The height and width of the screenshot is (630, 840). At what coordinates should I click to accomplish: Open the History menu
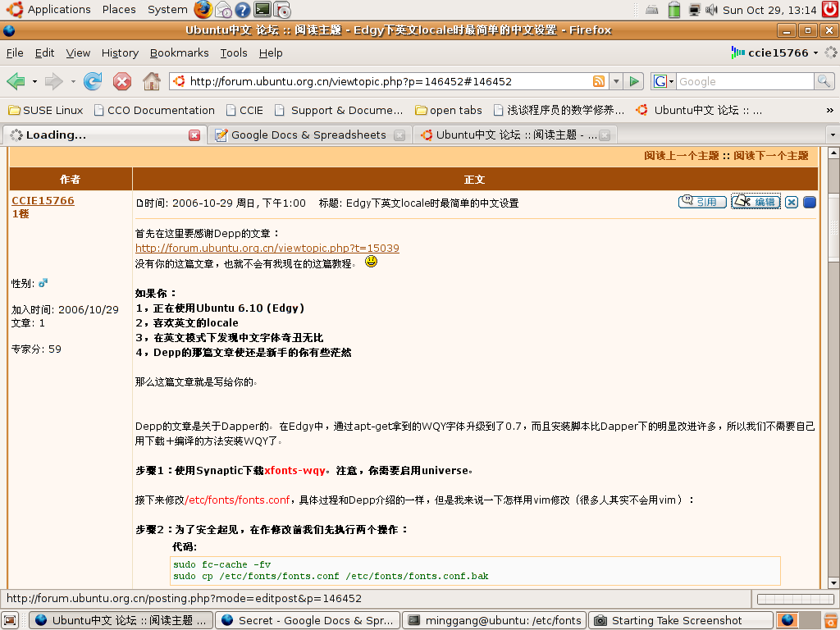pyautogui.click(x=120, y=52)
